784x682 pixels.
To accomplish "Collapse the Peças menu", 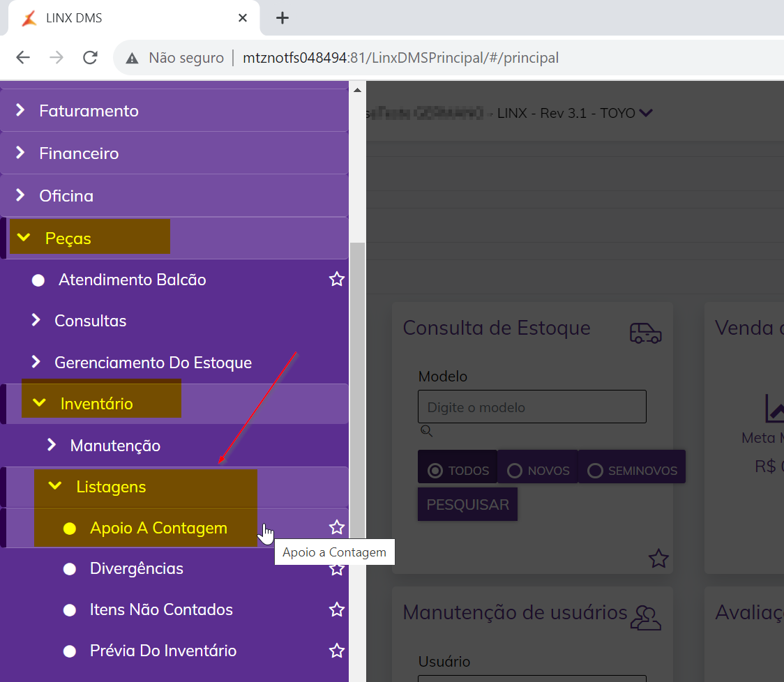I will coord(174,238).
